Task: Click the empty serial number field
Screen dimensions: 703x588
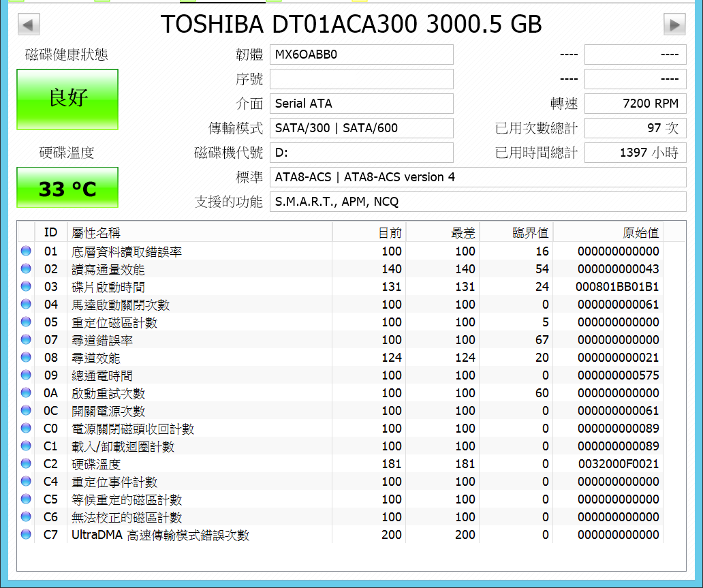Action: click(361, 79)
